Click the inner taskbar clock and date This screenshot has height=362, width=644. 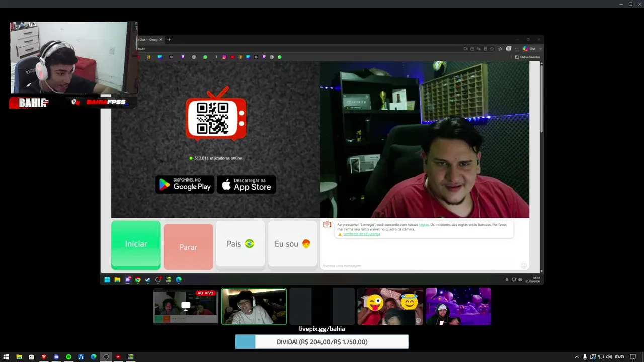(533, 280)
